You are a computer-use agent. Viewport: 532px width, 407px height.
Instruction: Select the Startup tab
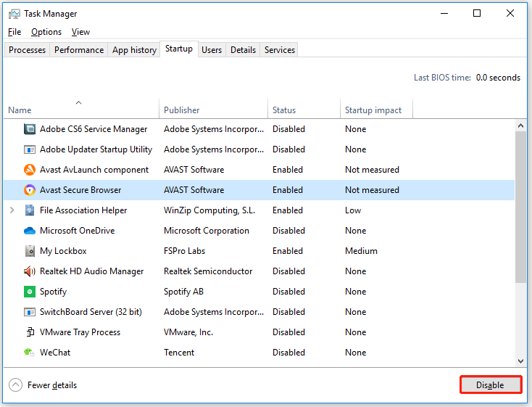(179, 49)
